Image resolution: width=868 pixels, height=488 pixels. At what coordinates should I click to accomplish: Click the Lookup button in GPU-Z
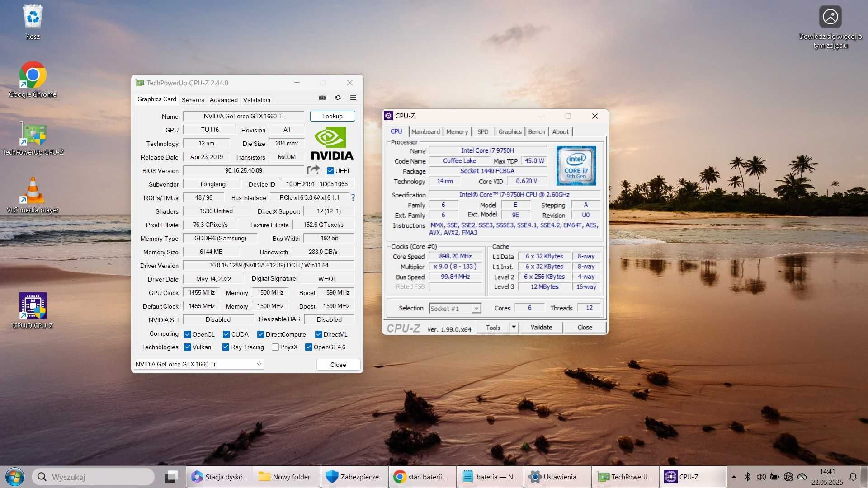click(332, 116)
